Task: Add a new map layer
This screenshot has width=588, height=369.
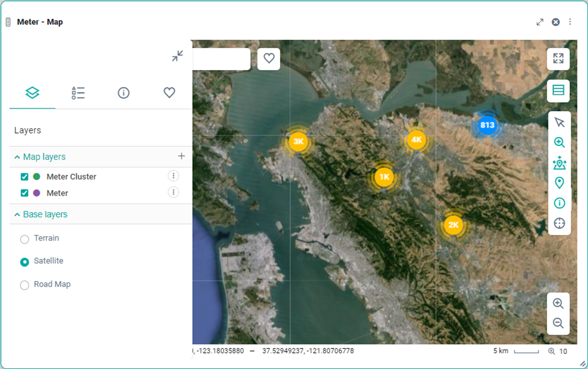Action: click(x=181, y=156)
